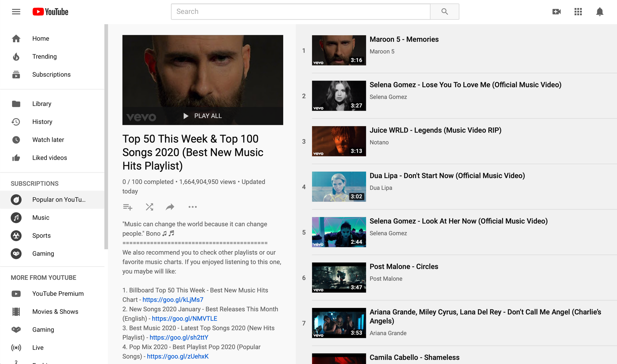Shuffle play the playlist
Image resolution: width=617 pixels, height=364 pixels.
point(149,207)
